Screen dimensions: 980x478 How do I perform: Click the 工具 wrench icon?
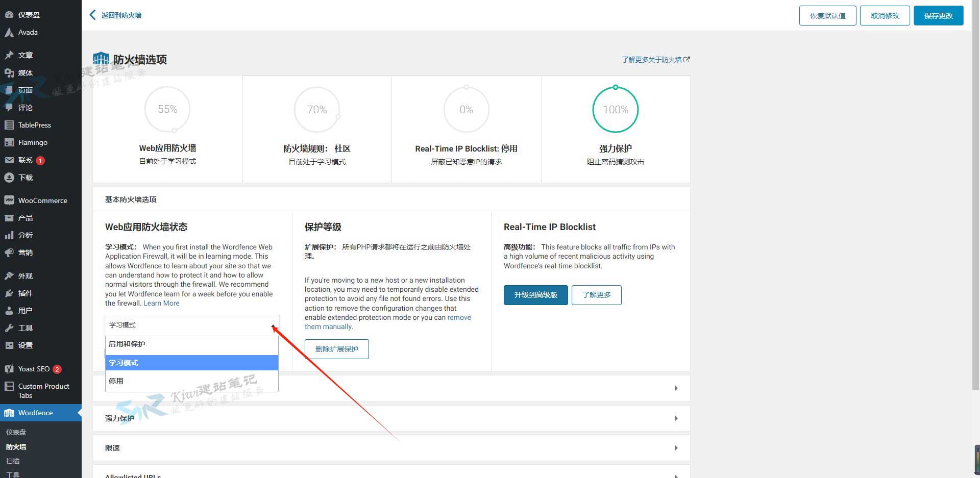9,328
